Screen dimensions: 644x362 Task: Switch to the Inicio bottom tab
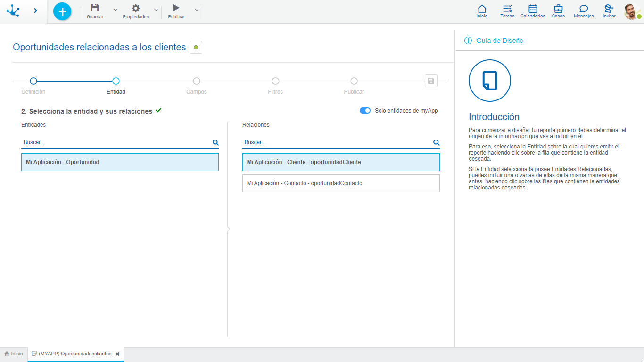tap(14, 354)
